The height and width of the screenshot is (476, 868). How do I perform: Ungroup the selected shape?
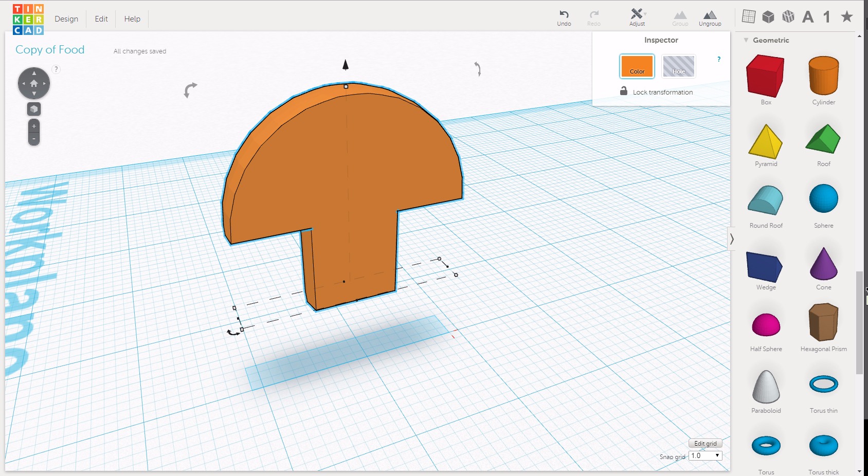[x=710, y=18]
